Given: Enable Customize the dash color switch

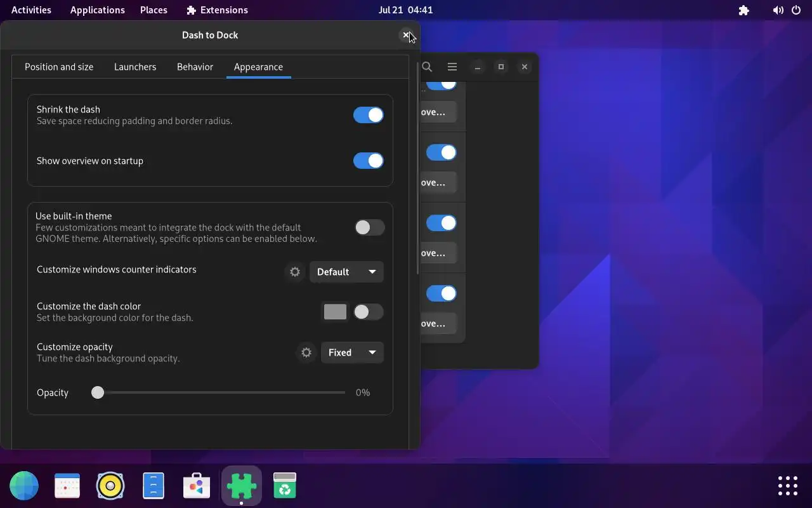Looking at the screenshot, I should pos(369,312).
